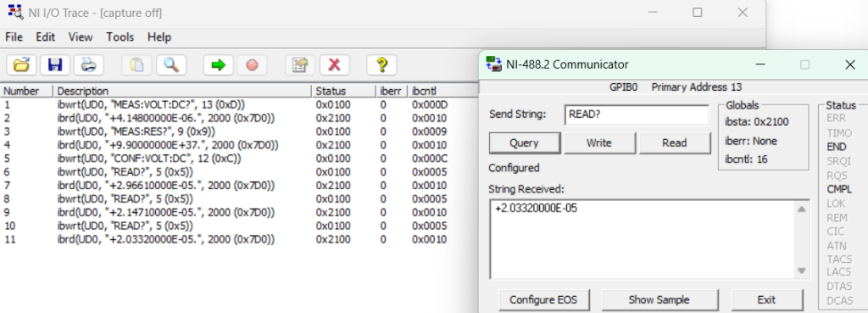Click the yellow Help question icon
The image size is (868, 313).
[x=381, y=65]
